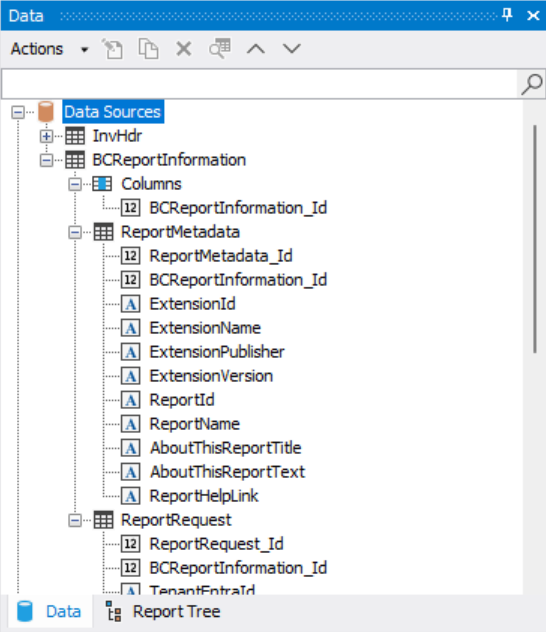Click numeric icon beside ReportRequest_Id
Screen dimensions: 546x632
coord(131,544)
